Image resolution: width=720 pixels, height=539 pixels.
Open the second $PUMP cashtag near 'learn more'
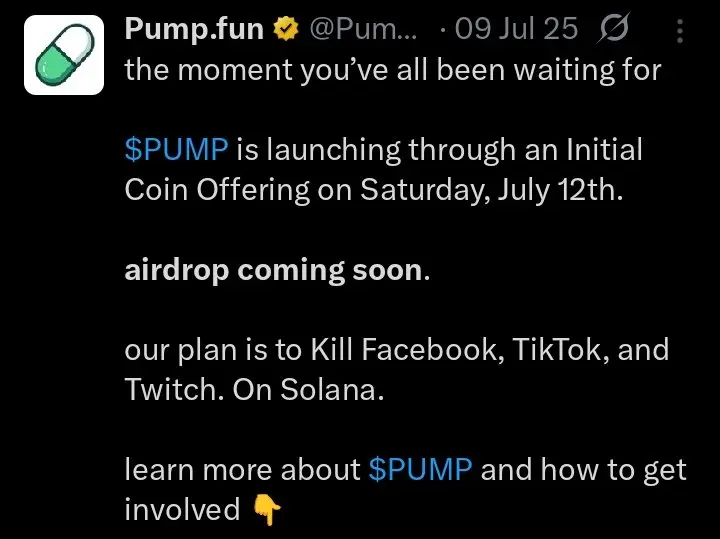(420, 469)
